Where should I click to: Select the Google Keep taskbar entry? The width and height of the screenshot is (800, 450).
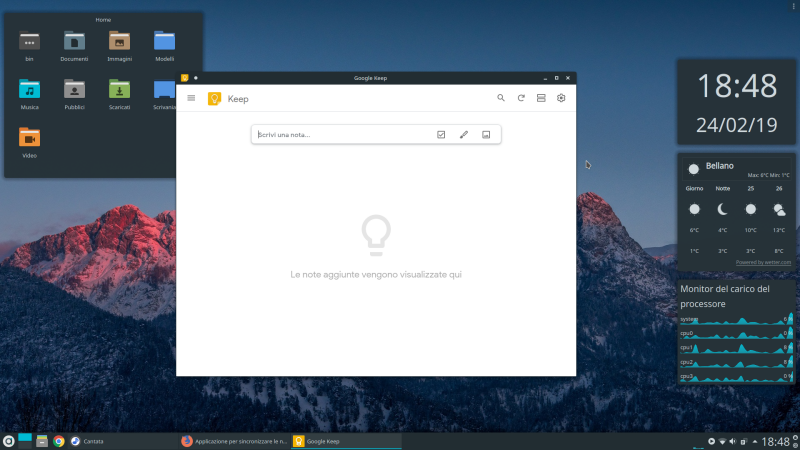pyautogui.click(x=346, y=441)
